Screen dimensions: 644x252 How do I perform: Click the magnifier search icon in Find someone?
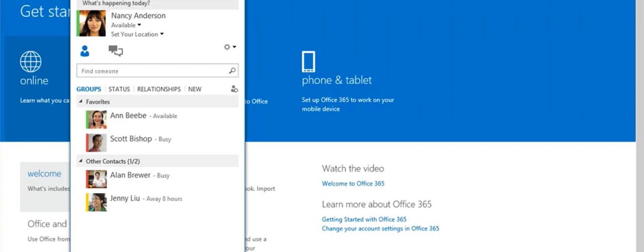point(232,71)
